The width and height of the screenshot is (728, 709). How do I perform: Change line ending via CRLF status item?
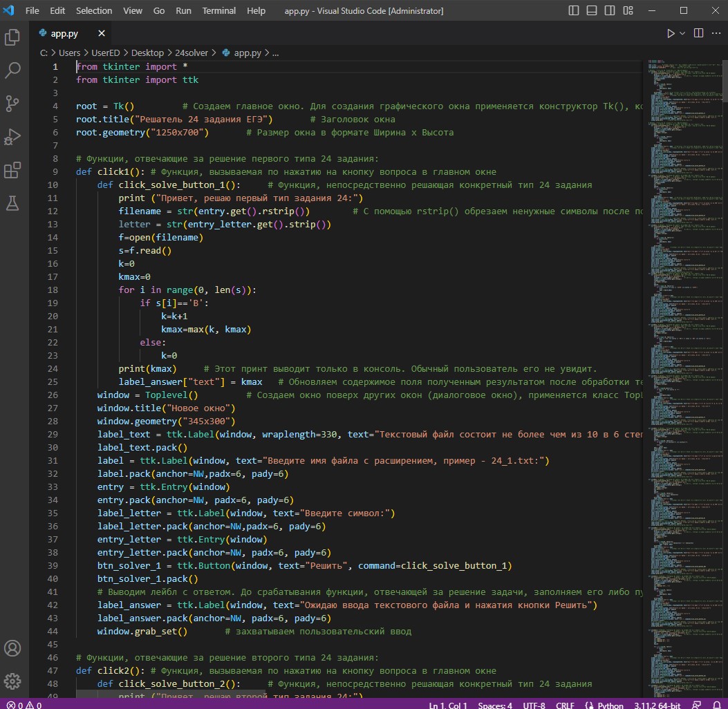pyautogui.click(x=565, y=705)
